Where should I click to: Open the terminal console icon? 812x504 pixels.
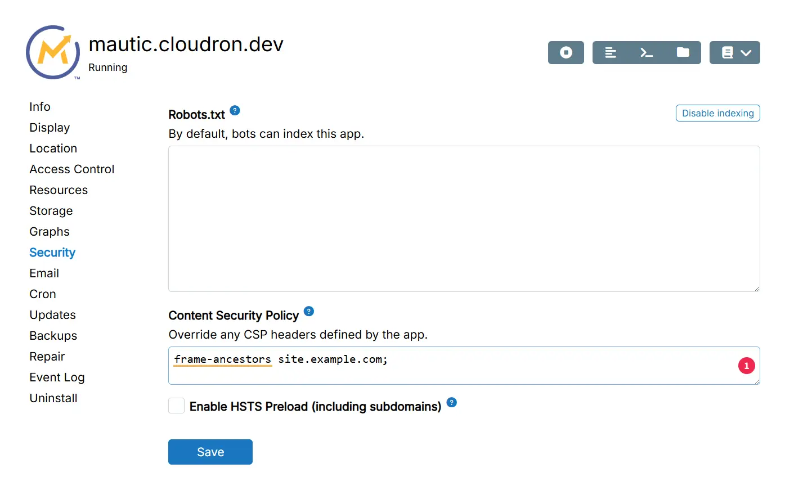tap(647, 52)
